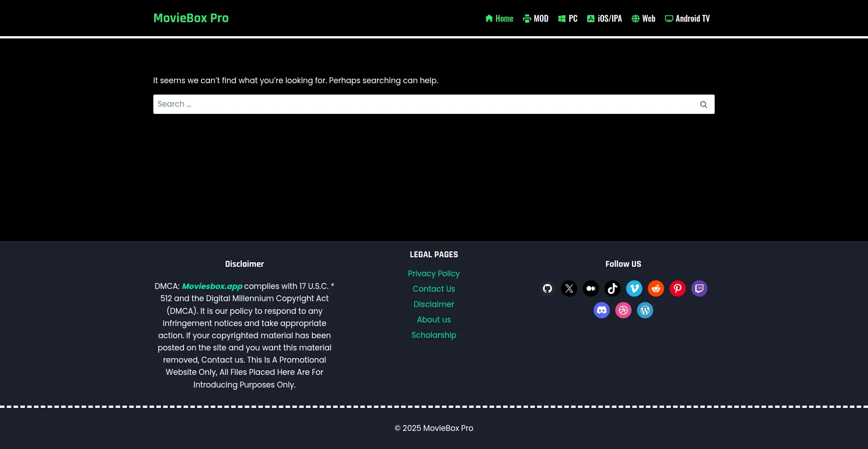Image resolution: width=868 pixels, height=449 pixels.
Task: Open the Reddit icon
Action: pyautogui.click(x=656, y=288)
